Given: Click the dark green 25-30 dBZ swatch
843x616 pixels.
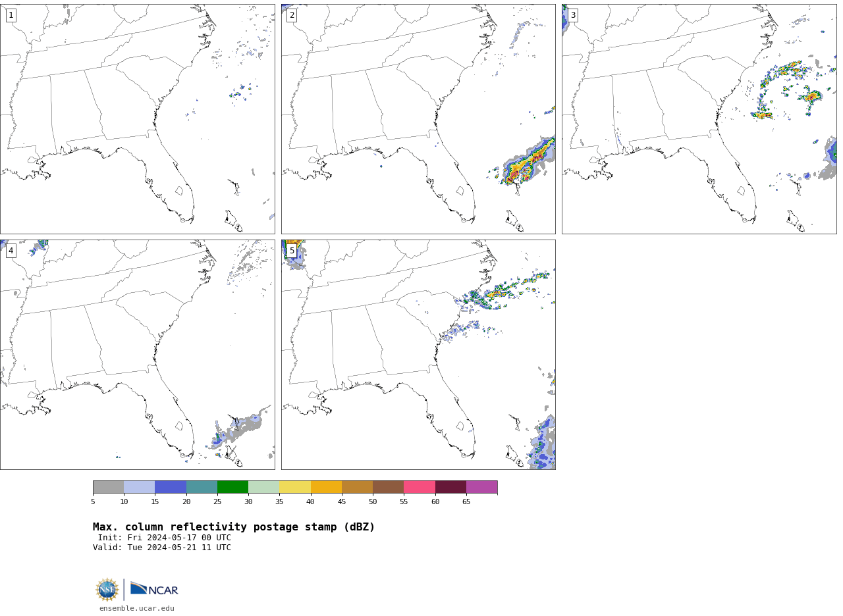Looking at the screenshot, I should click(x=232, y=487).
